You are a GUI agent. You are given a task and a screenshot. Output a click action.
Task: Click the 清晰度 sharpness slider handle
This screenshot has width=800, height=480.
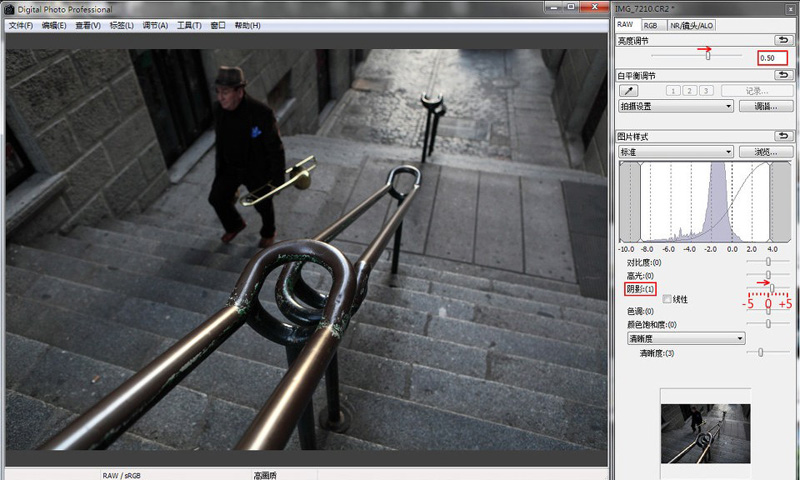point(760,352)
